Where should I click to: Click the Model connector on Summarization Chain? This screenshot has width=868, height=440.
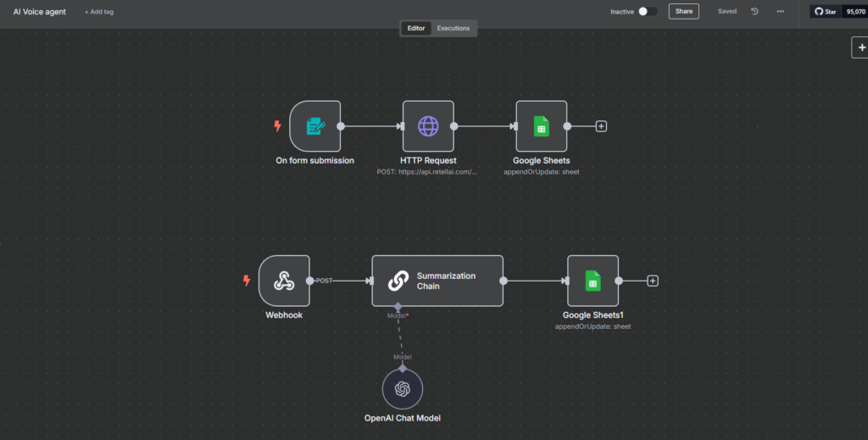(397, 306)
